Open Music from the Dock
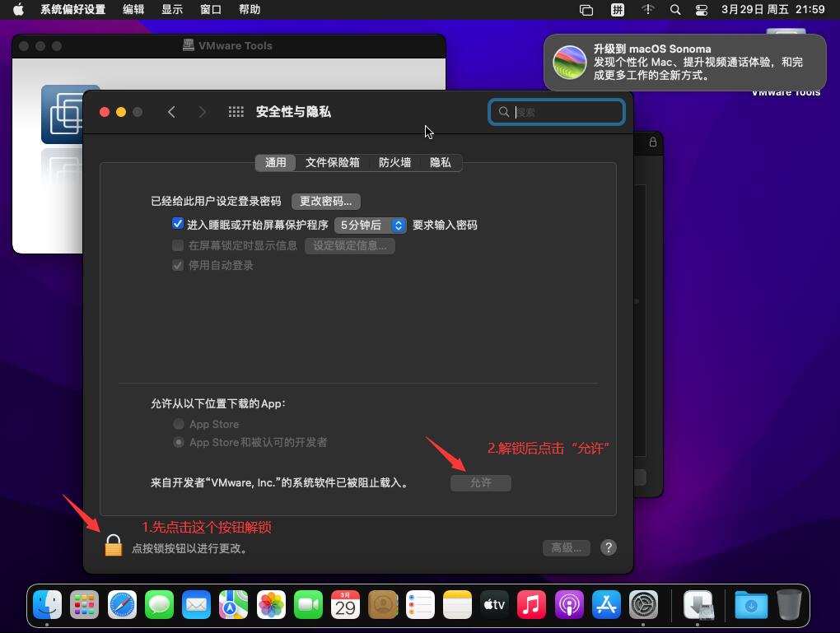840x633 pixels. [x=531, y=604]
